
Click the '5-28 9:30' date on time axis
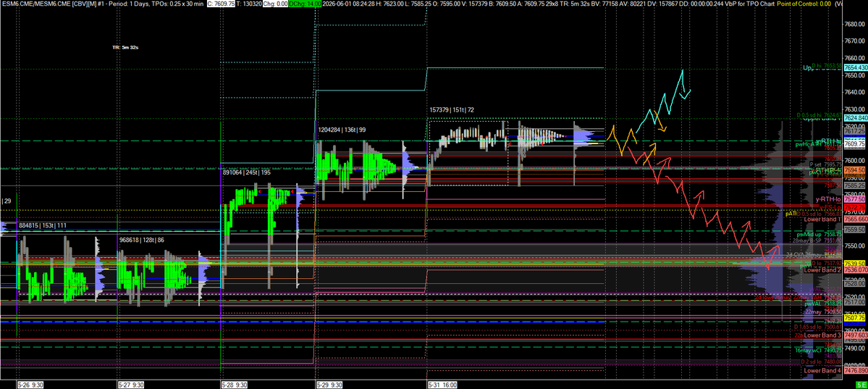234,383
